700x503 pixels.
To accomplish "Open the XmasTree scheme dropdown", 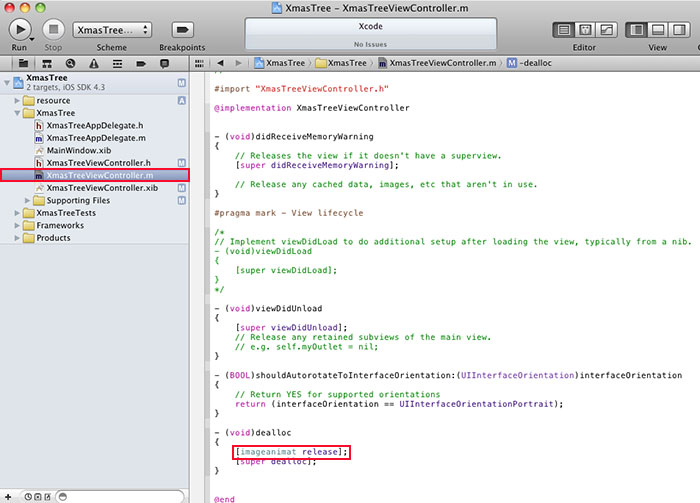I will pyautogui.click(x=112, y=30).
